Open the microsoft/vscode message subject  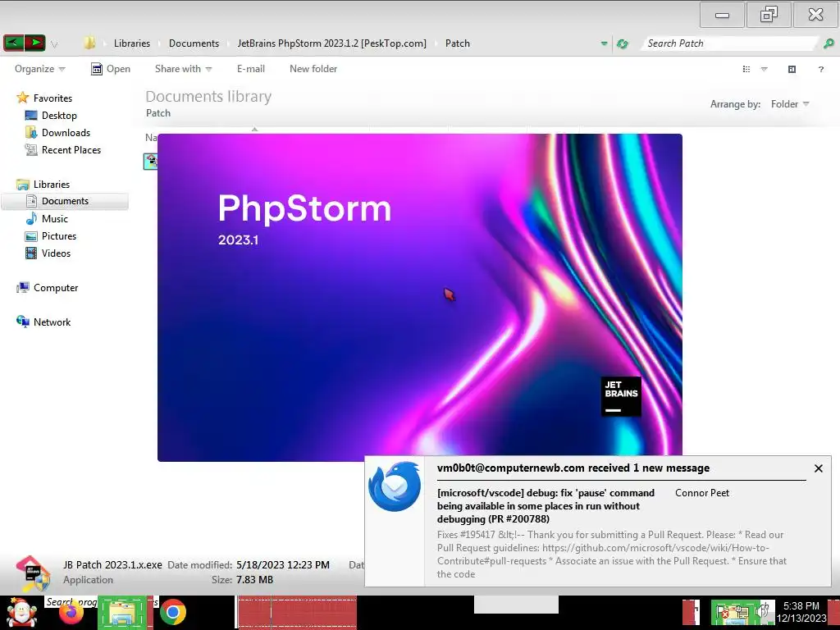[546, 505]
